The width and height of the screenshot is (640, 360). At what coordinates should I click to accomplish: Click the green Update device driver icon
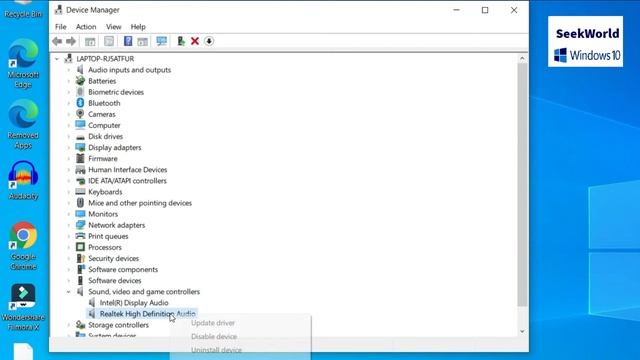(180, 41)
